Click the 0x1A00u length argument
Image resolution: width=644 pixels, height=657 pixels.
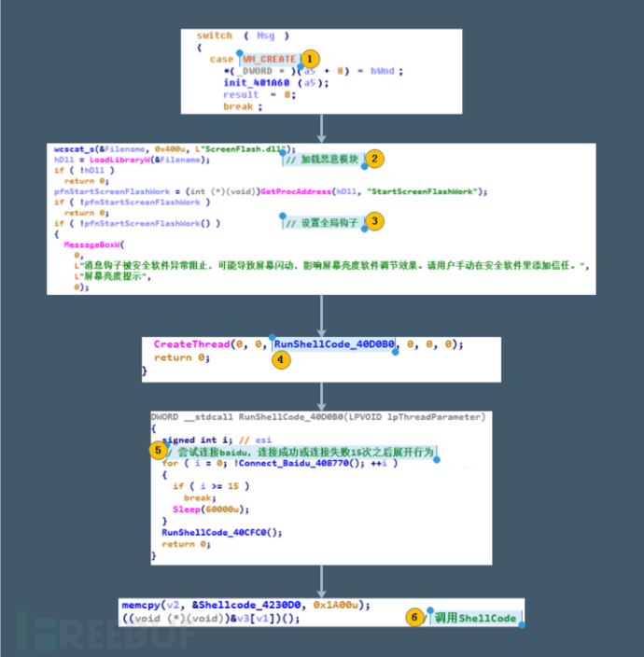pos(336,605)
